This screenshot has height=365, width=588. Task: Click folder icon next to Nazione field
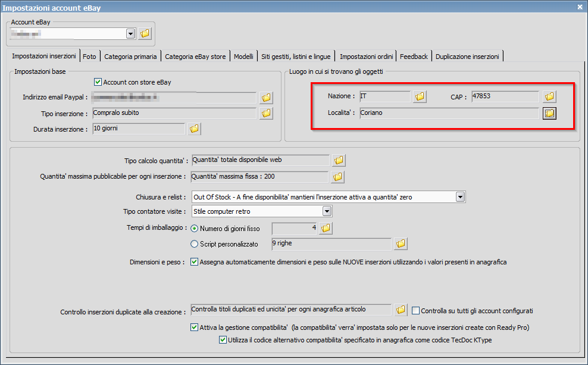(x=420, y=96)
